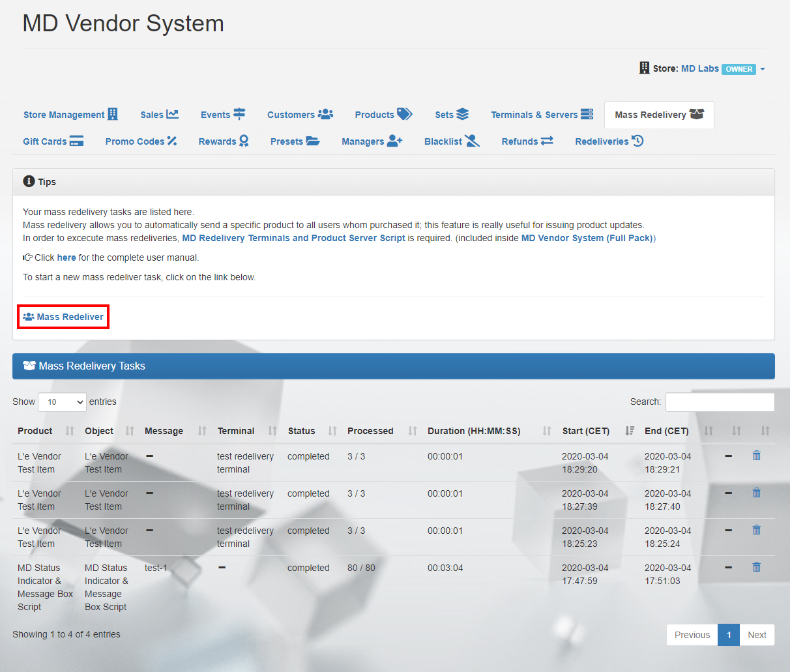Open the entries-per-page dropdown
Viewport: 790px width, 672px height.
(62, 402)
